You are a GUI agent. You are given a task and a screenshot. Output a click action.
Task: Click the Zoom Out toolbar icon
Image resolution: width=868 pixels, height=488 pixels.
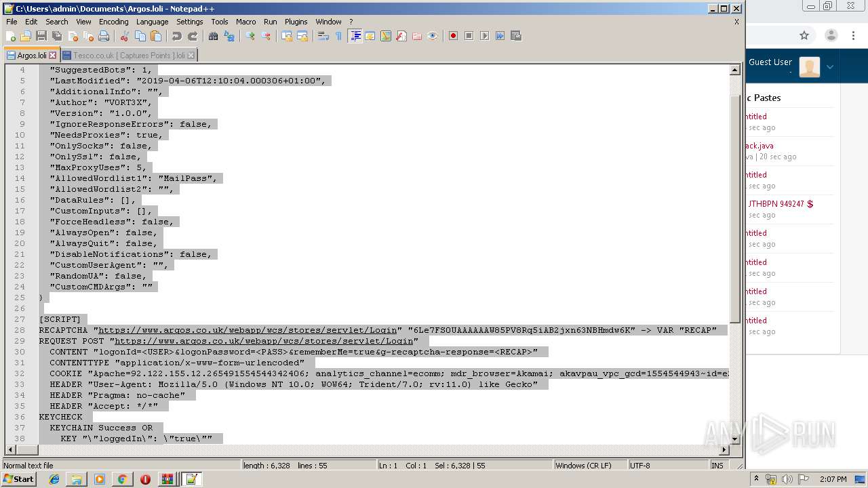[x=266, y=36]
